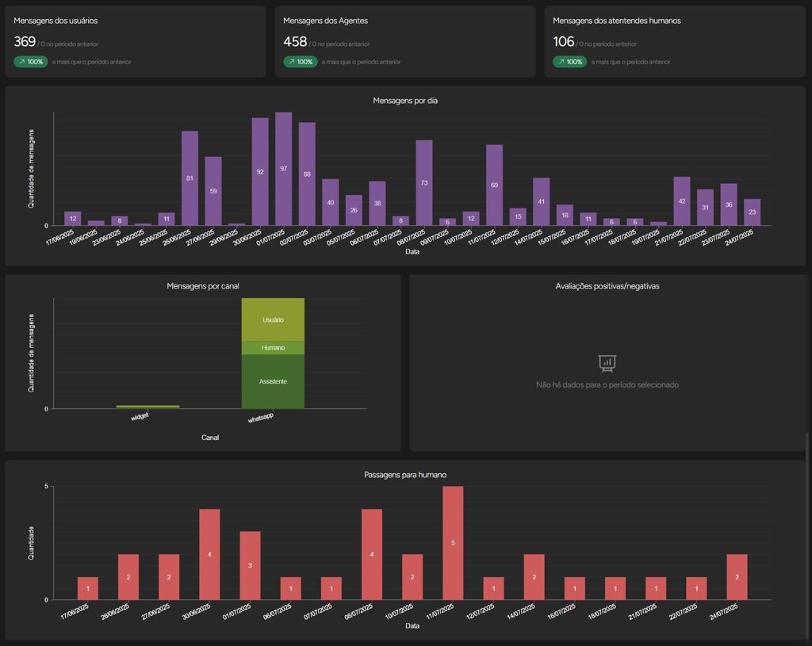812x646 pixels.
Task: Select the purple bar with value 15
Action: pyautogui.click(x=518, y=216)
